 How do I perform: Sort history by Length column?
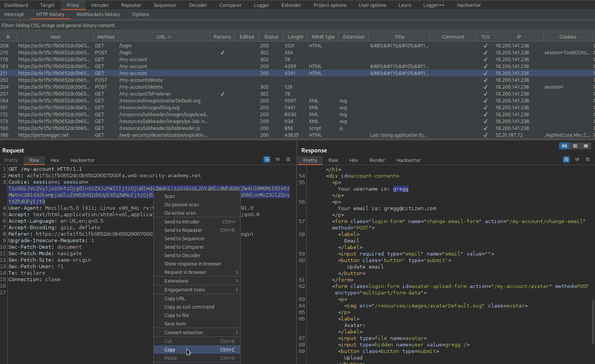pos(295,37)
